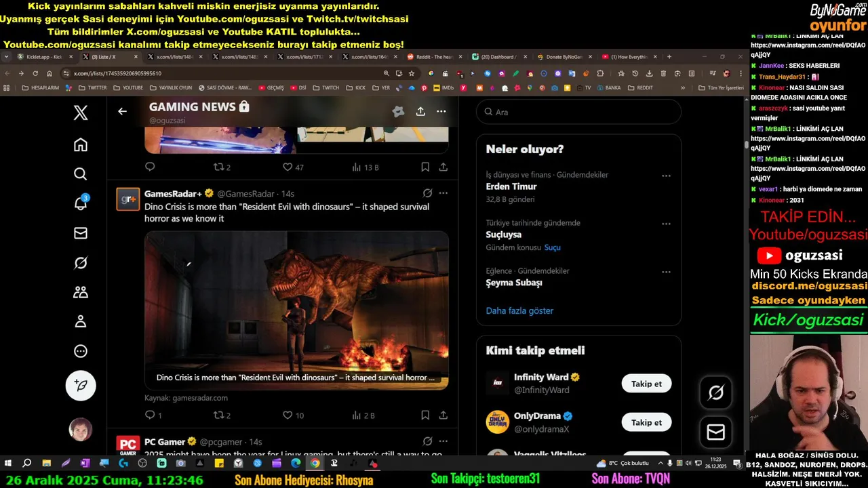
Task: Open floating messages drawer button
Action: point(715,432)
